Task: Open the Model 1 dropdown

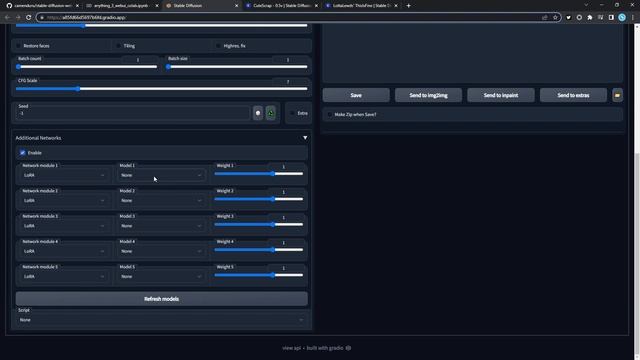Action: [x=161, y=175]
